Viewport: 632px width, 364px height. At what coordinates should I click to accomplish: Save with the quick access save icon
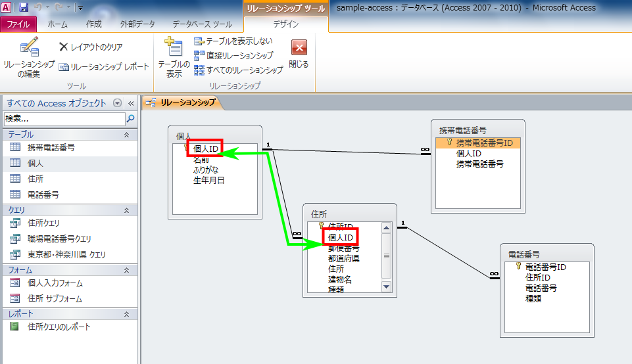[x=24, y=7]
